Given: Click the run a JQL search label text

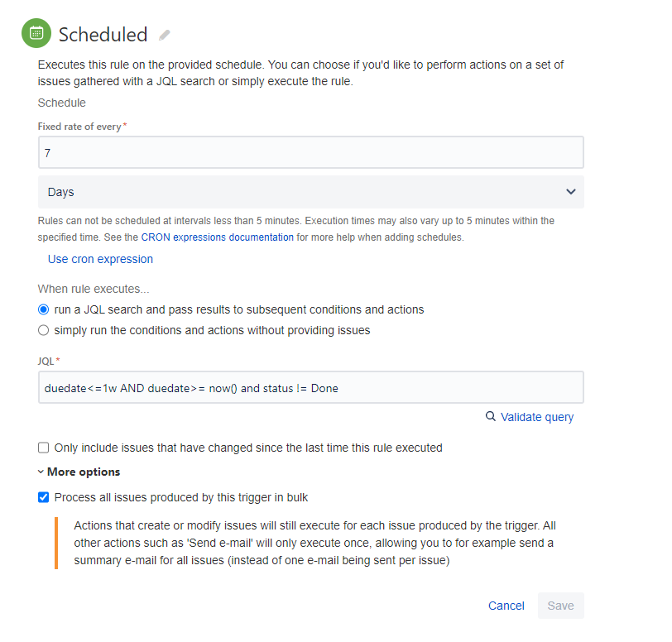Looking at the screenshot, I should click(238, 309).
